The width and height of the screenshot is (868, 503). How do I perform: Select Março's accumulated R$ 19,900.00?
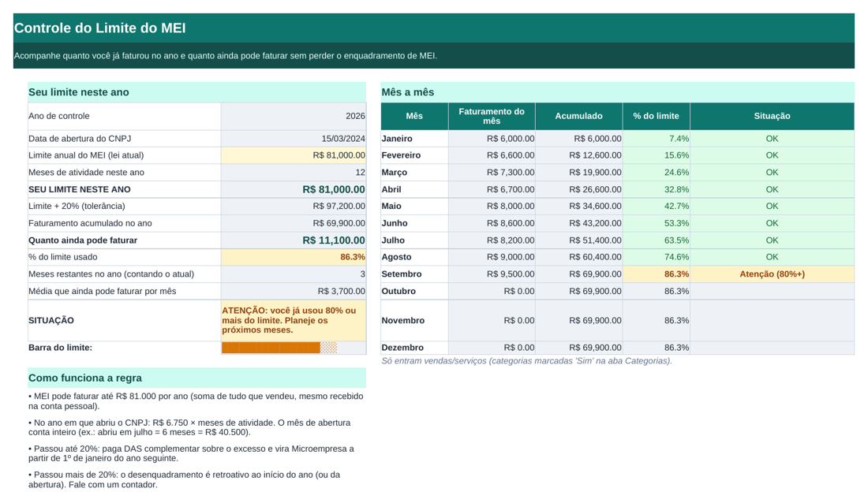[x=579, y=173]
